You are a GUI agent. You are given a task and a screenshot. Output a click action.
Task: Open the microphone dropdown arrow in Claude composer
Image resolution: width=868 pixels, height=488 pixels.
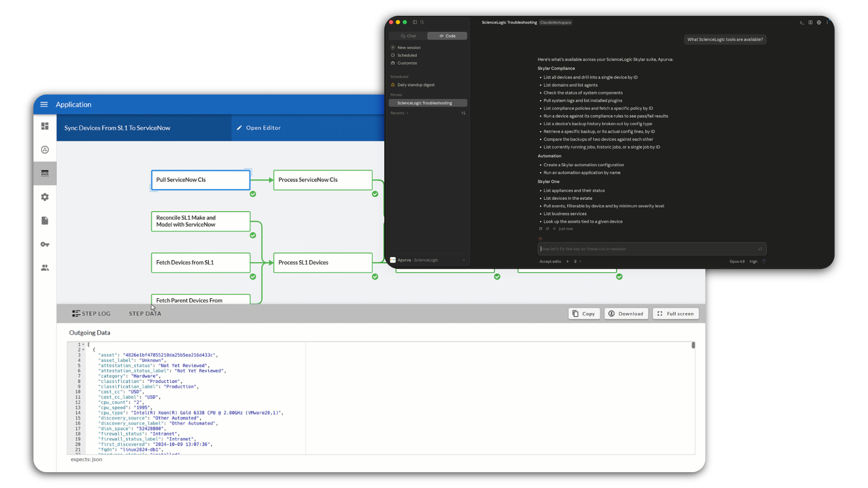(580, 262)
